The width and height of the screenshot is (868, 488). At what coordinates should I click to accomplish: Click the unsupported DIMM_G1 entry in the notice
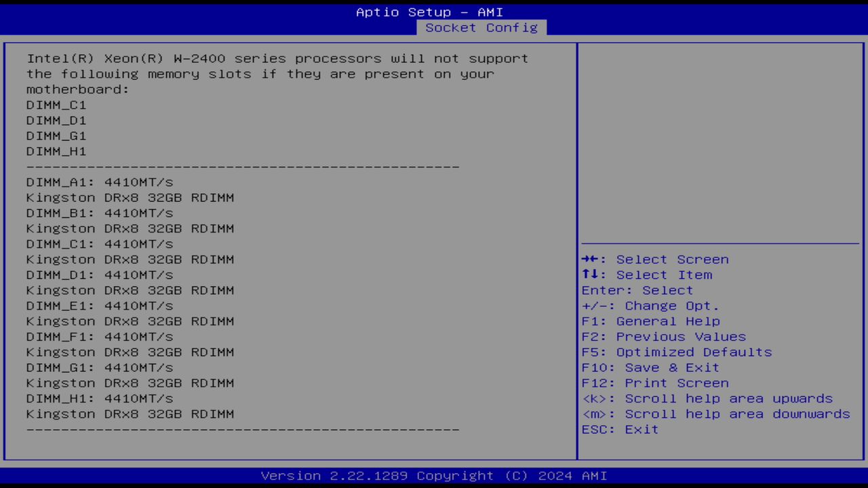(x=56, y=136)
